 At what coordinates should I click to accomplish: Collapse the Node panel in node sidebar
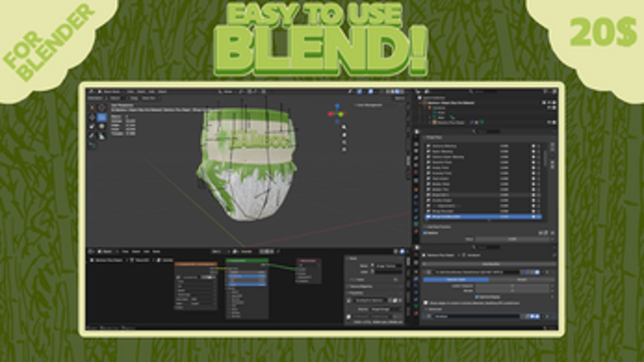pyautogui.click(x=351, y=258)
